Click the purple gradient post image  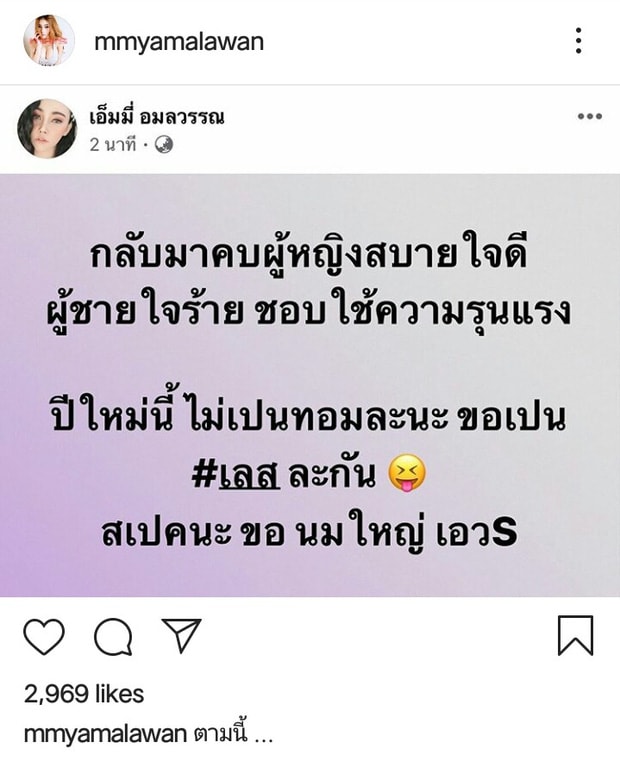[310, 385]
